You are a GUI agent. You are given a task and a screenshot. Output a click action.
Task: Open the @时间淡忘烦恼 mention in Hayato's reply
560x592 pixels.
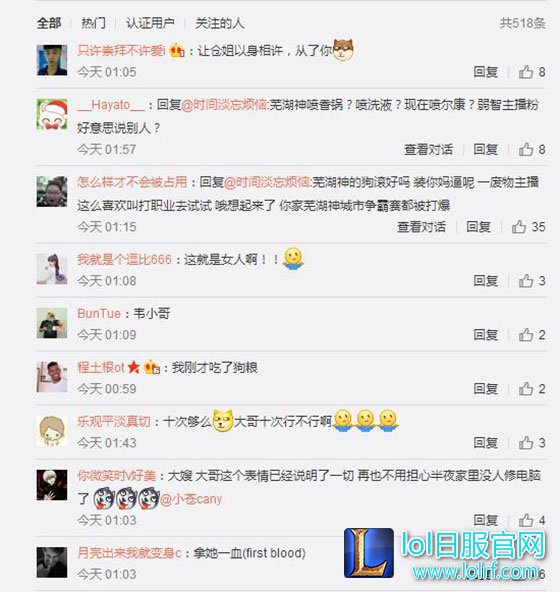click(224, 105)
